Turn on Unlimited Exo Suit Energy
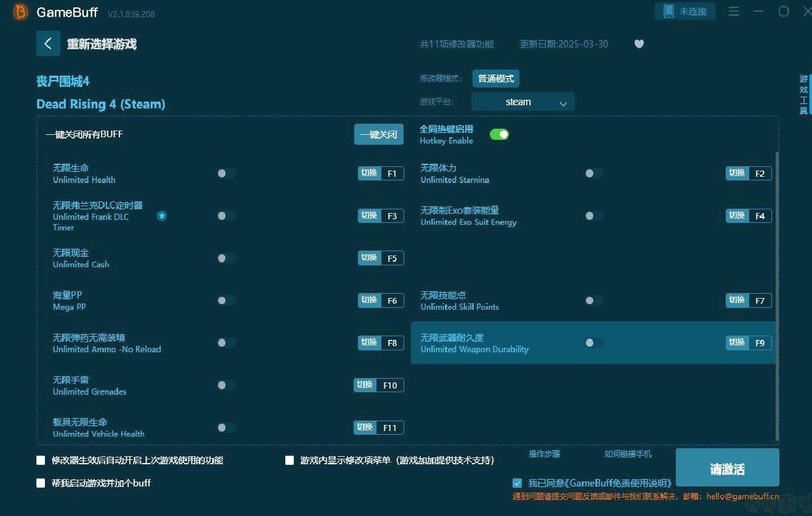The width and height of the screenshot is (812, 516). [594, 216]
